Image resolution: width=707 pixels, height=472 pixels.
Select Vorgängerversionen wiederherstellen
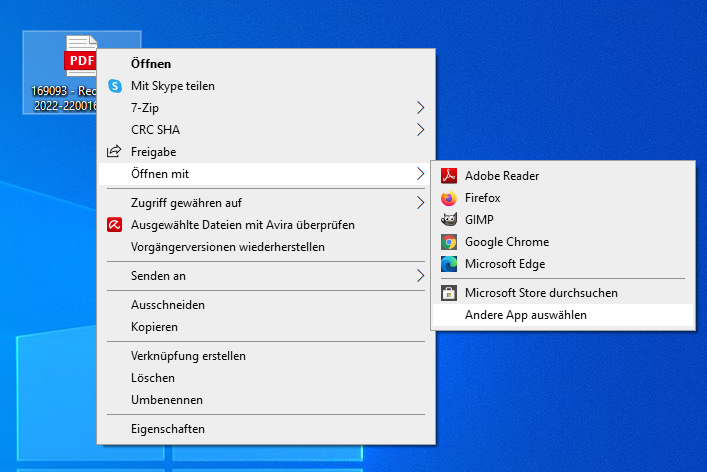(x=266, y=247)
